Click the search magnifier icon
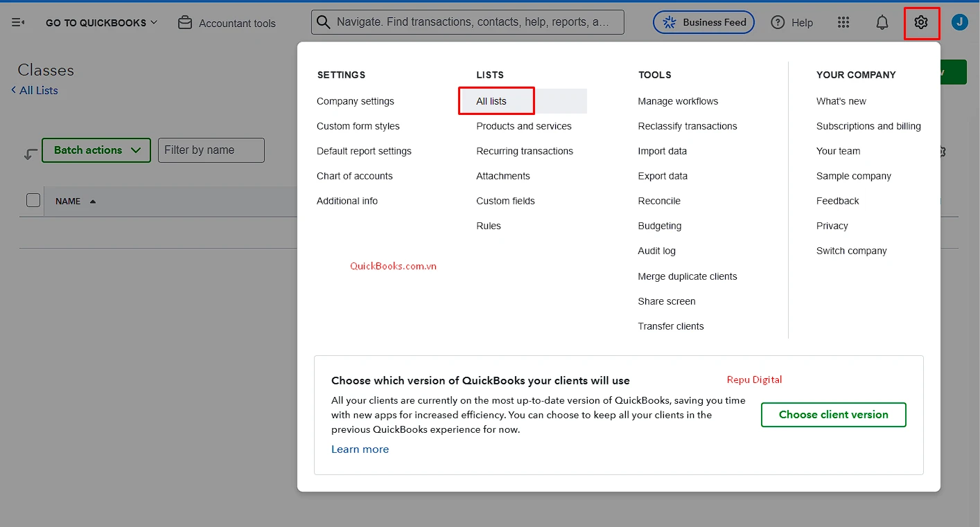This screenshot has height=527, width=980. coord(323,21)
